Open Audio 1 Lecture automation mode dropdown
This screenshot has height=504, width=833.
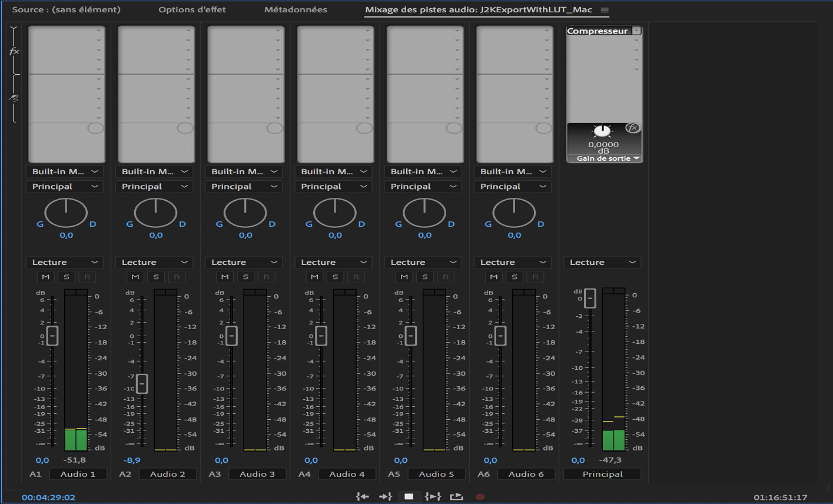click(x=65, y=262)
